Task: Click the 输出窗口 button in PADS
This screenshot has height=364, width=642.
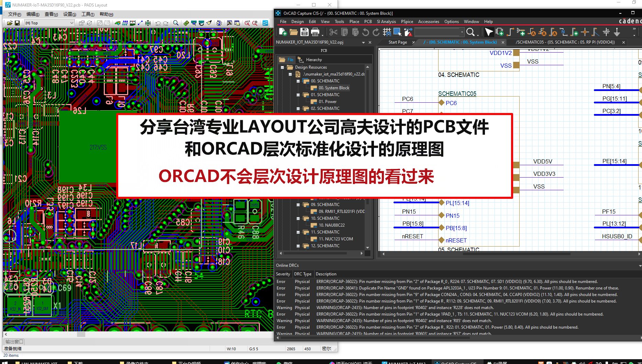Action: pyautogui.click(x=14, y=341)
